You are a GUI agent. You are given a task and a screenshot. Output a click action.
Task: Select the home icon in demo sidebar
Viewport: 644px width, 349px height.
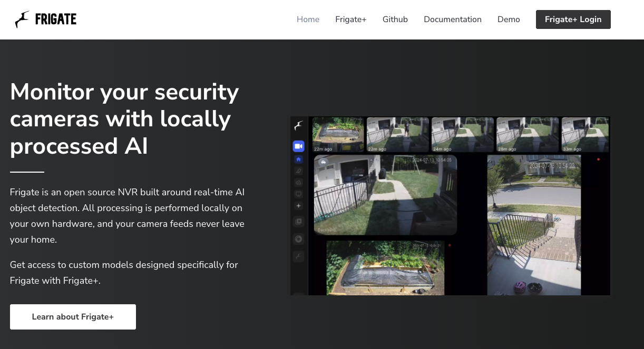298,159
